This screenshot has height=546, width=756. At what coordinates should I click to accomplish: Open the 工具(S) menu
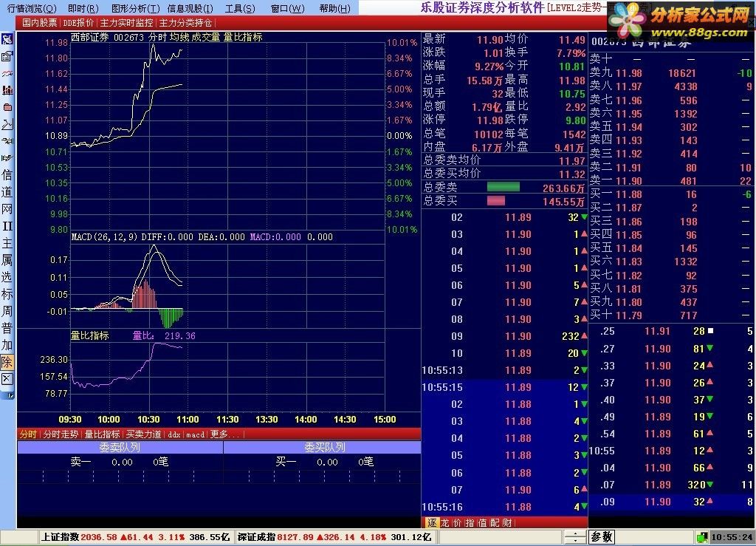pyautogui.click(x=240, y=8)
